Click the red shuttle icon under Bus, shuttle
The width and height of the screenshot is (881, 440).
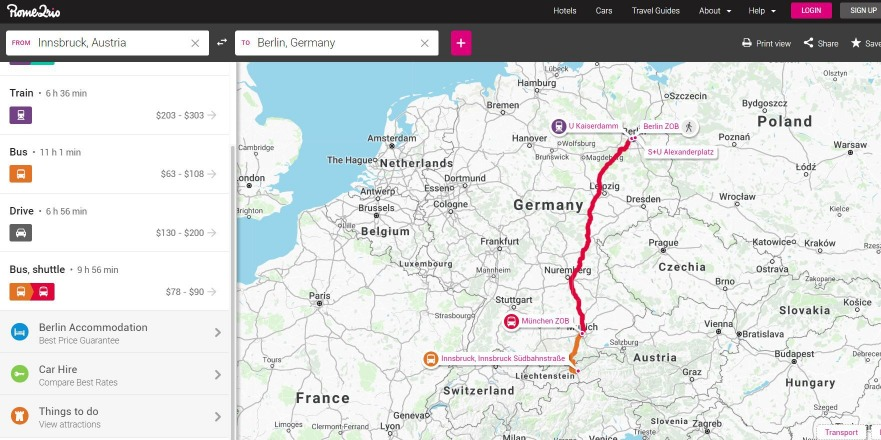click(x=43, y=292)
